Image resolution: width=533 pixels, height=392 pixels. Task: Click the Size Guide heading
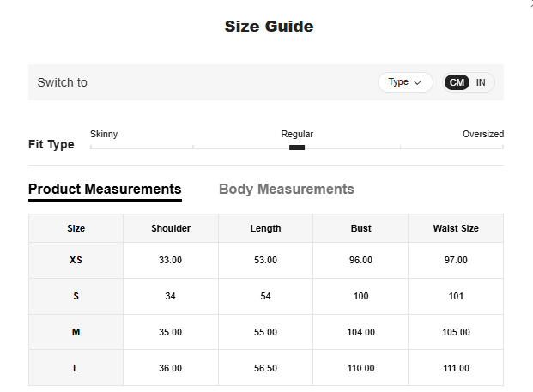tap(269, 27)
